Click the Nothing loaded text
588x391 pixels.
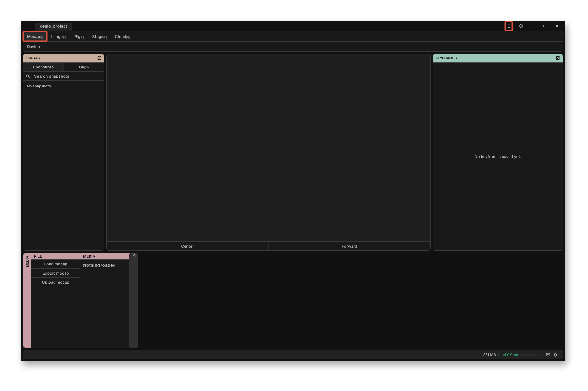pos(99,265)
